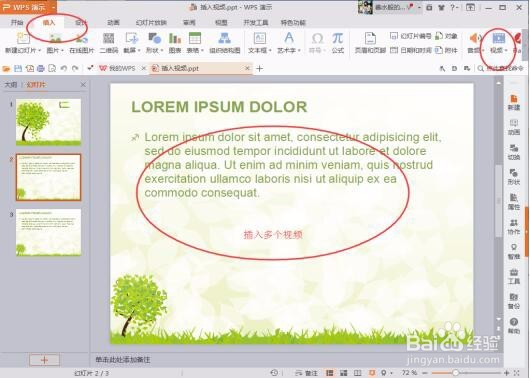Open the Developer Tools (开发工具) tab
This screenshot has width=530, height=378.
256,23
